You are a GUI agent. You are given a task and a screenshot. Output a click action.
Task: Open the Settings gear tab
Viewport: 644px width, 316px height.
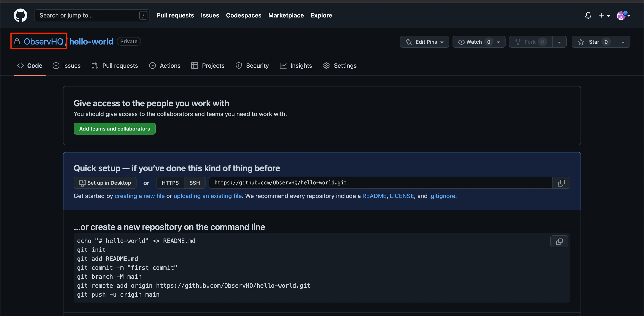point(340,65)
